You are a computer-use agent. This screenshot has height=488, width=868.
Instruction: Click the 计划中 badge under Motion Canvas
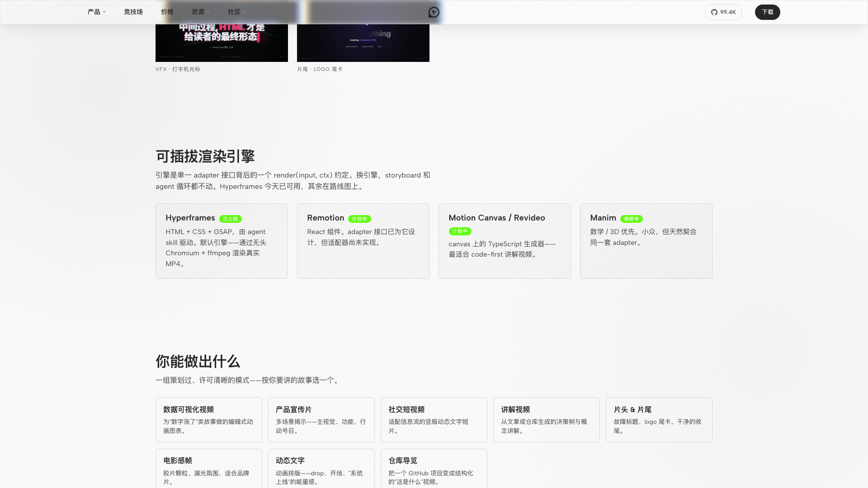(460, 231)
